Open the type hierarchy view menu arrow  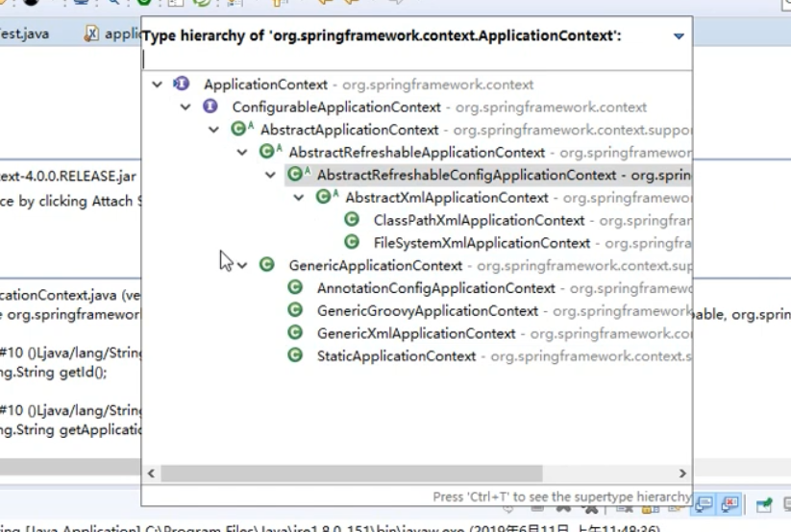click(679, 36)
